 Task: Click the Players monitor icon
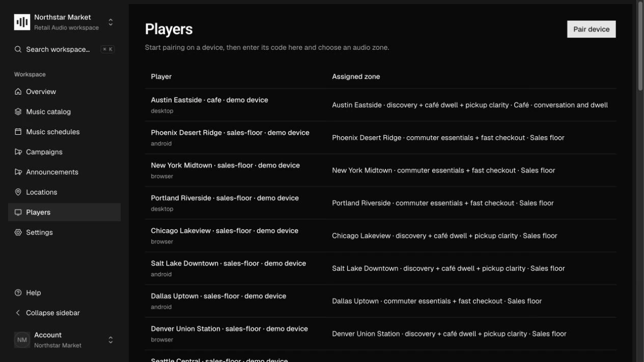tap(18, 213)
